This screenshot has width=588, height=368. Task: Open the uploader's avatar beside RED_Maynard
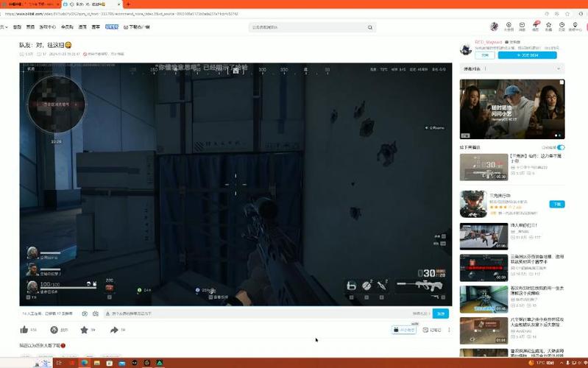pos(466,49)
